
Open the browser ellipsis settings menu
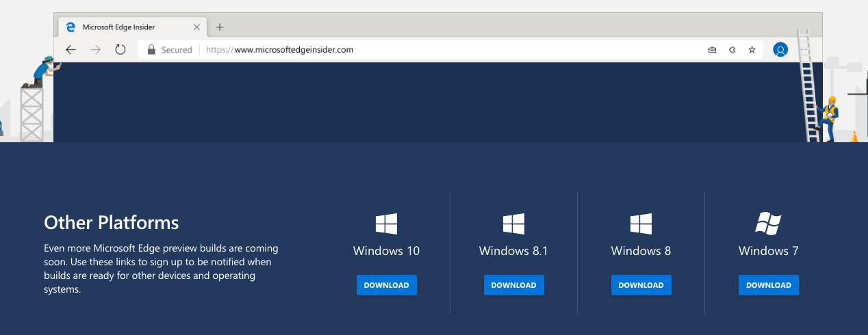click(804, 49)
